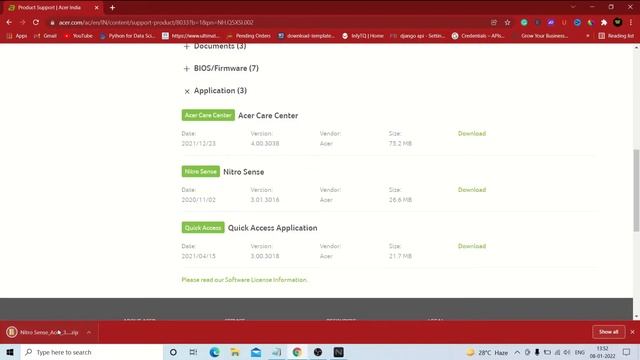Open the taskbar clock and date
Image resolution: width=640 pixels, height=360 pixels.
(x=602, y=352)
